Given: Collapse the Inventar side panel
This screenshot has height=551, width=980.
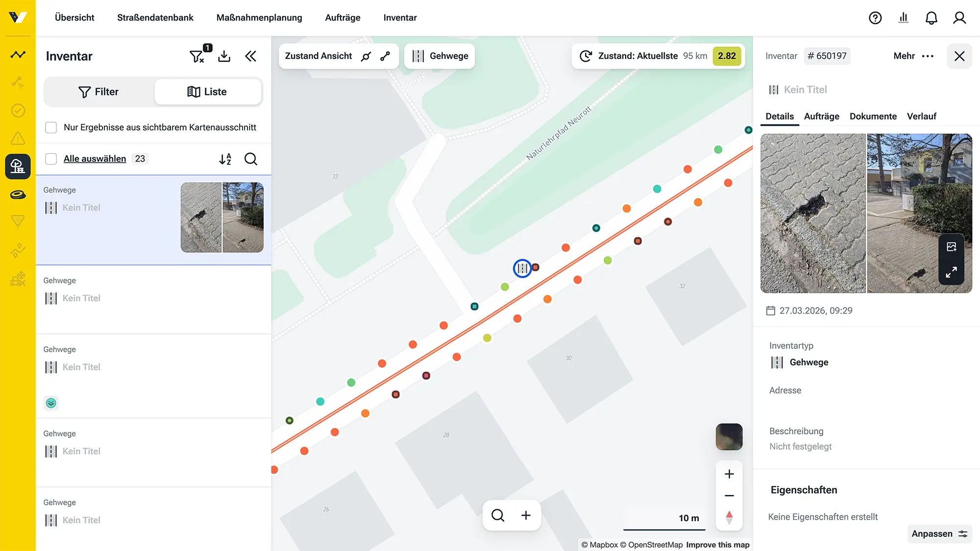Looking at the screenshot, I should 250,56.
